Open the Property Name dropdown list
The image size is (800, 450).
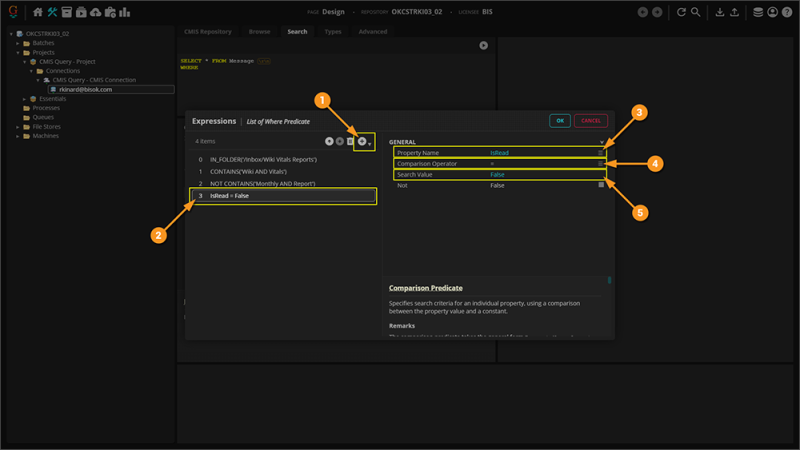601,153
